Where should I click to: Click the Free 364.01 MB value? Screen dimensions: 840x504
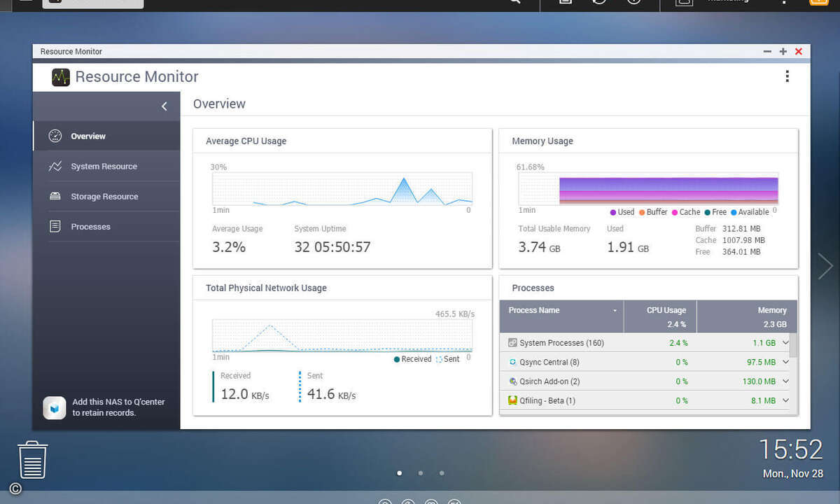tap(741, 252)
